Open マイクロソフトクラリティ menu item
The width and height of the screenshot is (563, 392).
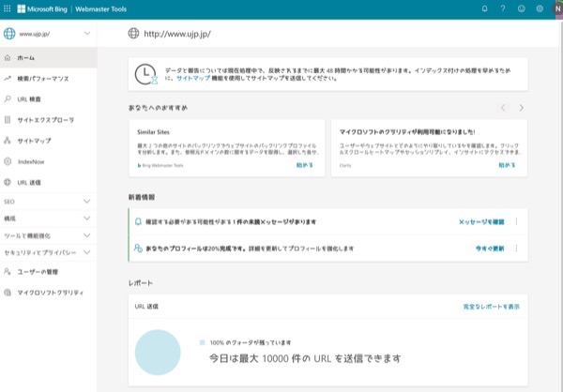click(x=48, y=293)
